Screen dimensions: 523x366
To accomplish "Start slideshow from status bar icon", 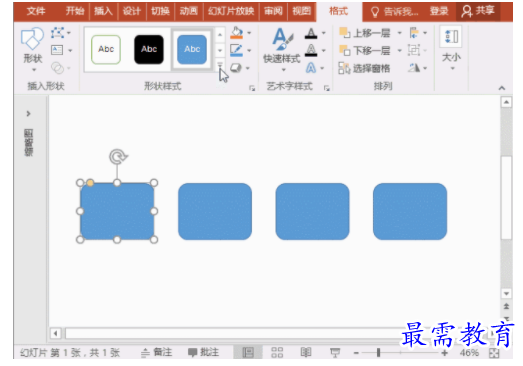I will pos(335,352).
